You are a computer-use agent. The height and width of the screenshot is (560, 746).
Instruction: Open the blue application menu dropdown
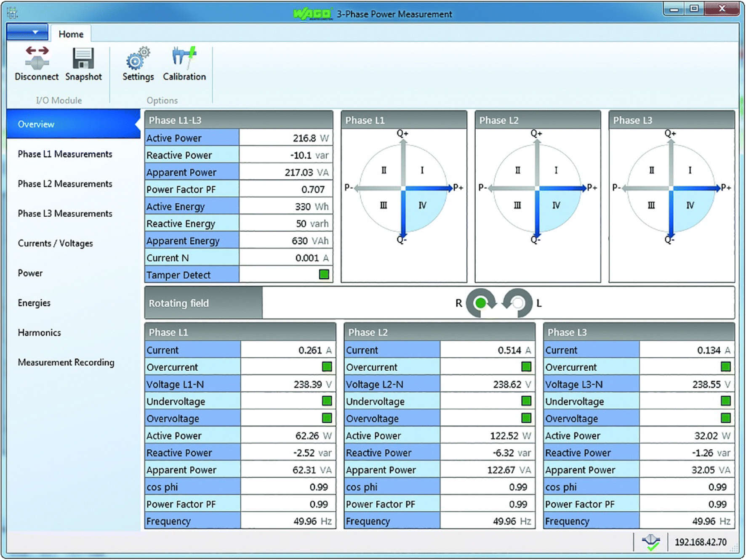click(x=27, y=32)
